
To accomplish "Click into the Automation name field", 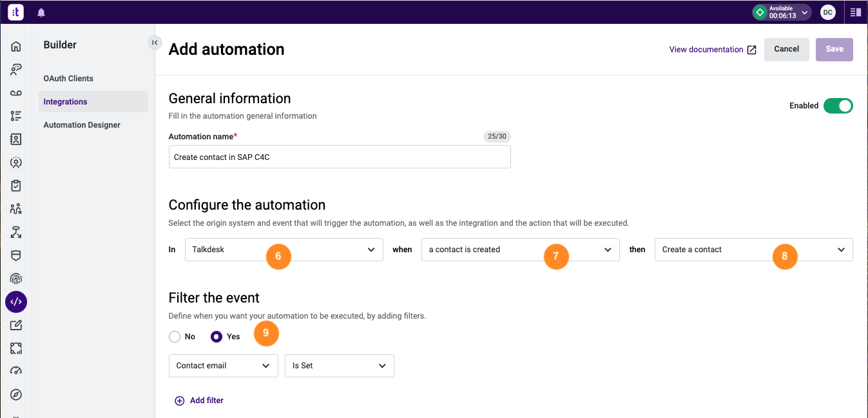I will click(340, 157).
